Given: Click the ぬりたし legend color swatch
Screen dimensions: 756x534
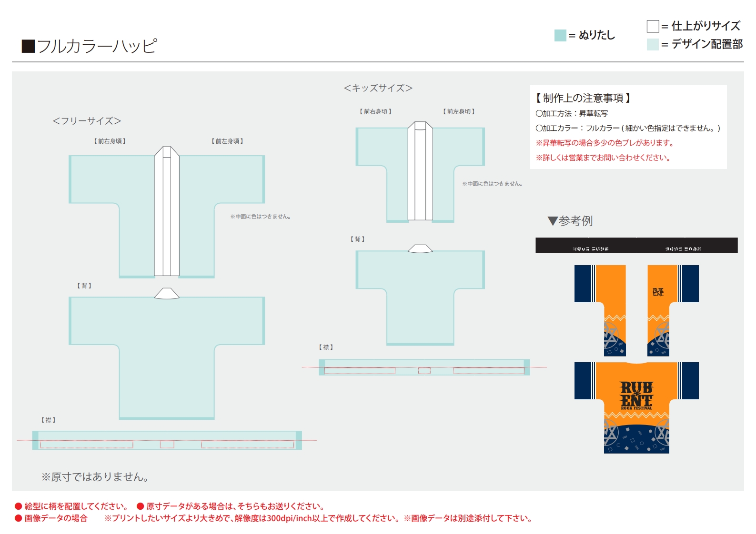Looking at the screenshot, I should 560,35.
